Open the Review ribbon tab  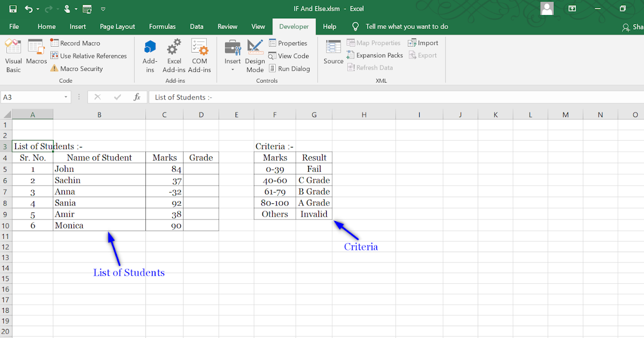tap(227, 26)
